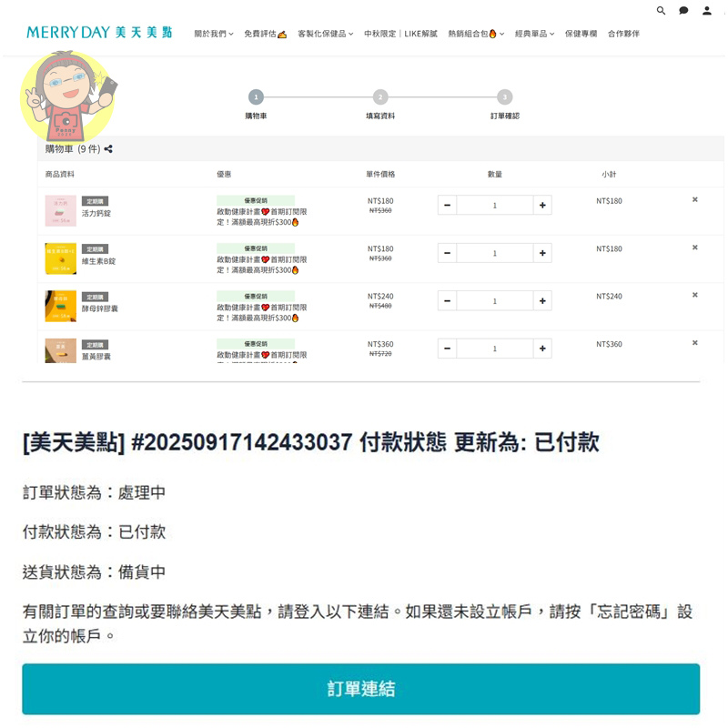Decrease quantity of 酵母鋅膠囊
The width and height of the screenshot is (728, 728).
[x=447, y=301]
